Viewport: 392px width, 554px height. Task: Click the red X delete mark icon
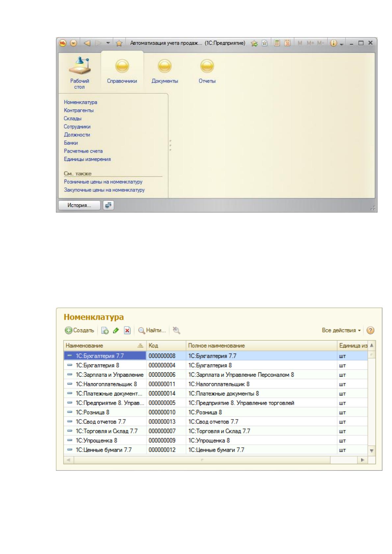(127, 330)
